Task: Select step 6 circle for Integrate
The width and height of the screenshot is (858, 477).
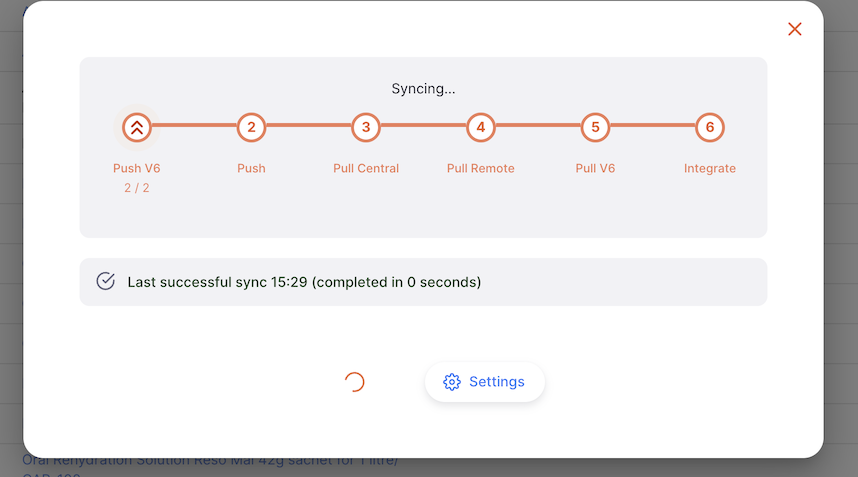Action: point(710,127)
